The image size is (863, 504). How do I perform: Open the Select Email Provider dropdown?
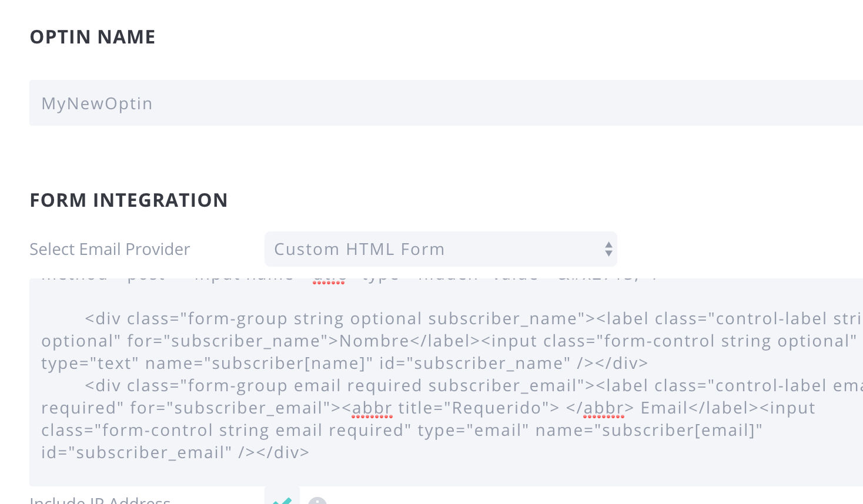tap(441, 249)
